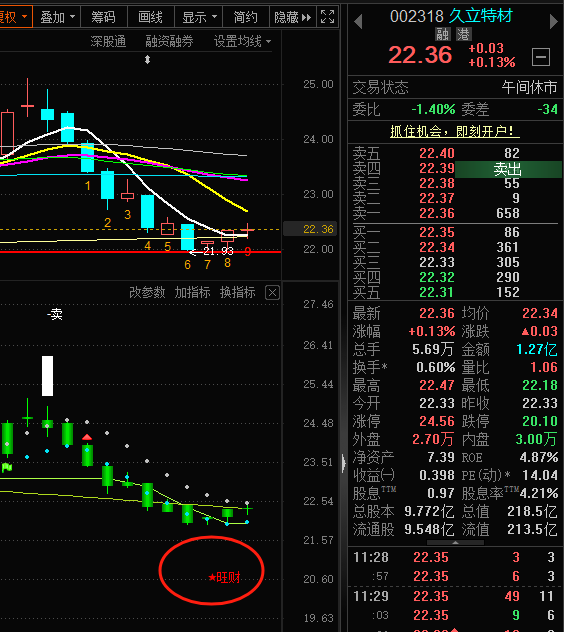Click the 换指标 change indicator option

click(237, 292)
